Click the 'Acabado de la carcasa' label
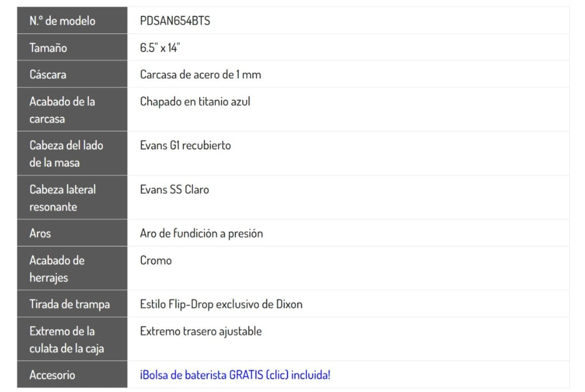The width and height of the screenshot is (585, 392). pyautogui.click(x=62, y=110)
